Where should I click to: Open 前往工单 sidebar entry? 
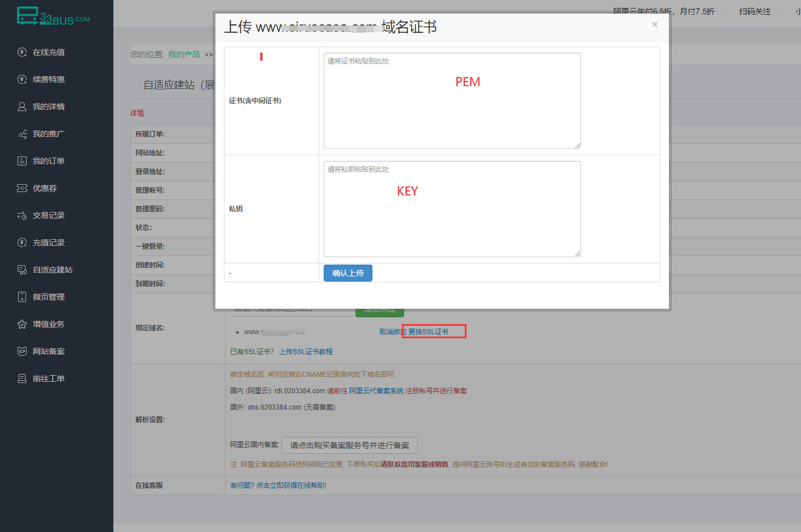tap(48, 378)
